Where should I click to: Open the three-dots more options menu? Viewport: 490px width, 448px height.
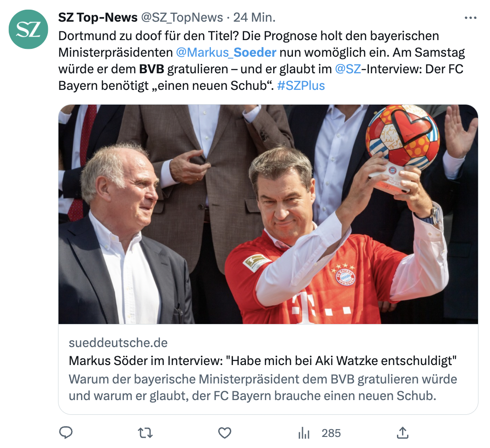tap(471, 18)
